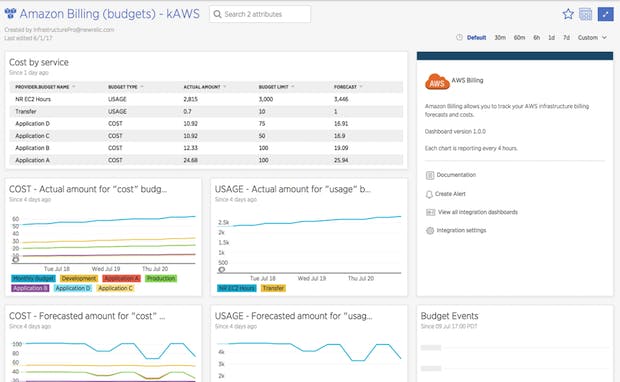
Task: Click the NR EC2 Hours legend swatch
Action: [x=236, y=288]
